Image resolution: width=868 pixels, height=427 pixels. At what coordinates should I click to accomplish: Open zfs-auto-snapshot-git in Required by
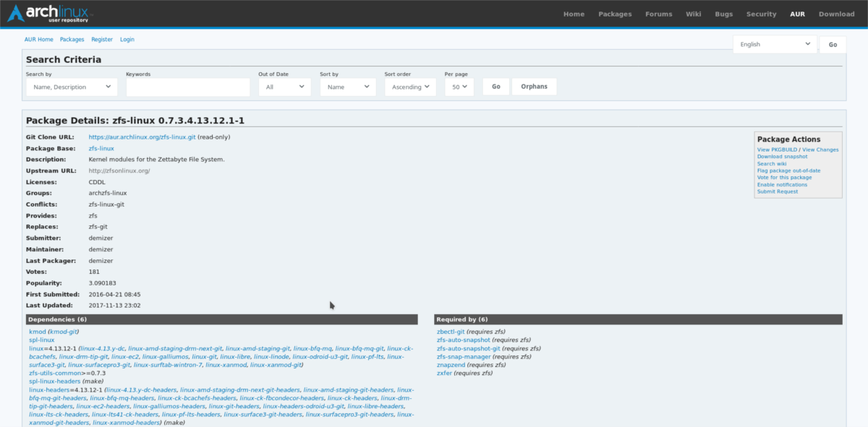(468, 348)
